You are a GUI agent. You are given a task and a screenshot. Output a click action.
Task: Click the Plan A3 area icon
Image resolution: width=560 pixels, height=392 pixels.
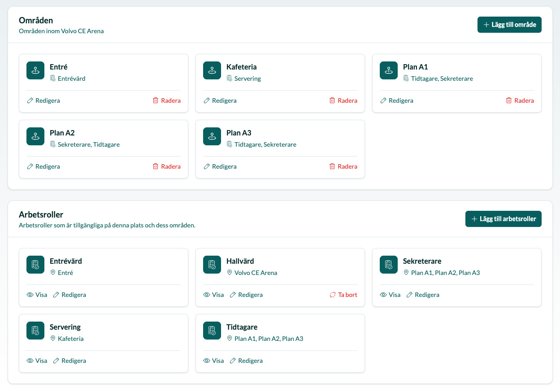[212, 136]
